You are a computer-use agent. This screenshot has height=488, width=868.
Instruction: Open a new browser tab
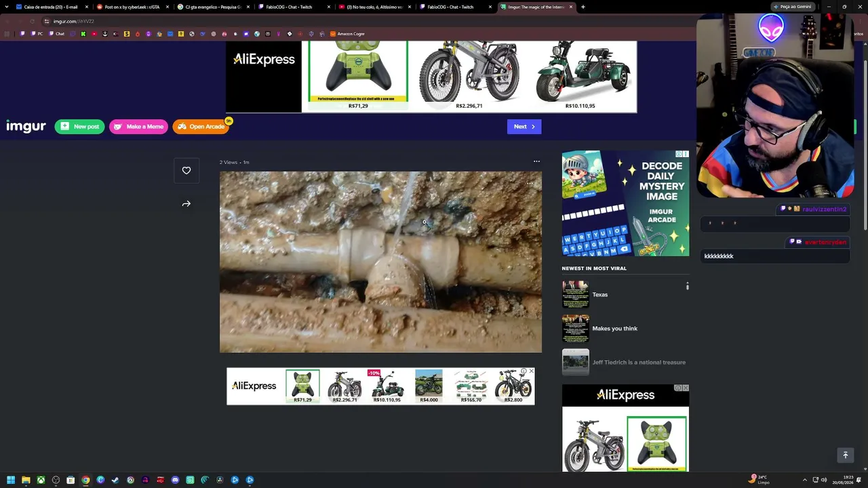click(583, 7)
